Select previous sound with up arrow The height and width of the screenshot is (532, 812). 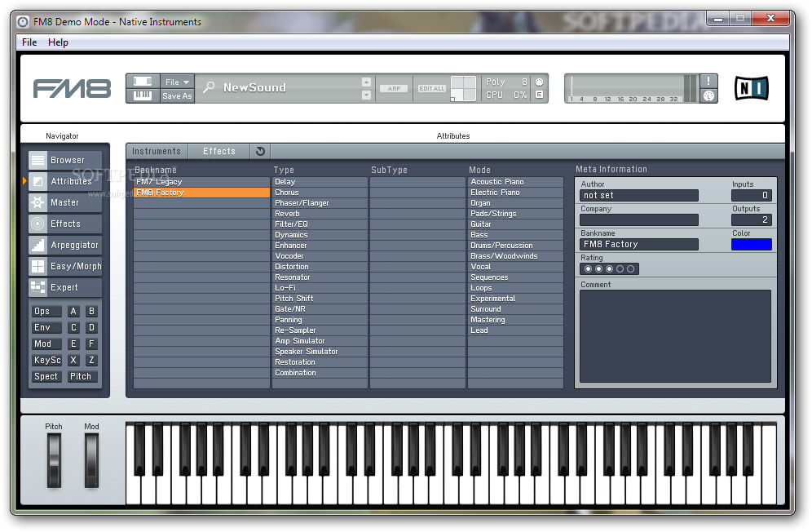point(366,82)
